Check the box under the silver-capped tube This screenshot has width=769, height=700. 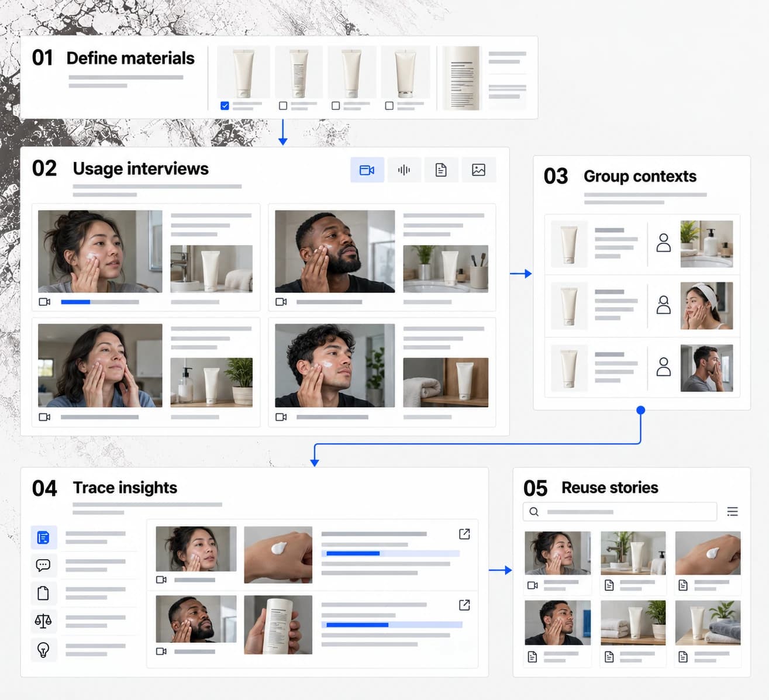(389, 106)
